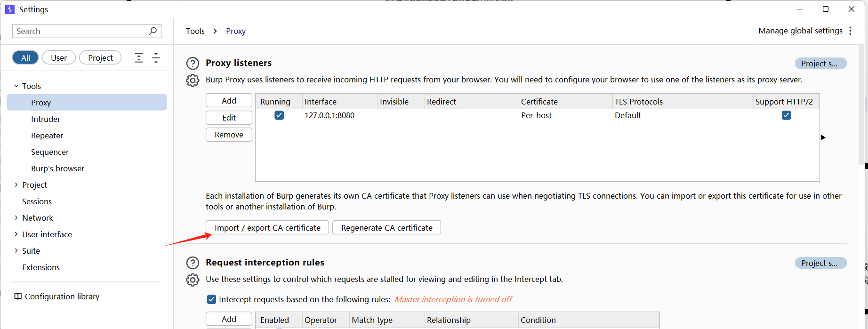Focus the settings Search field
868x329 pixels.
pos(80,31)
